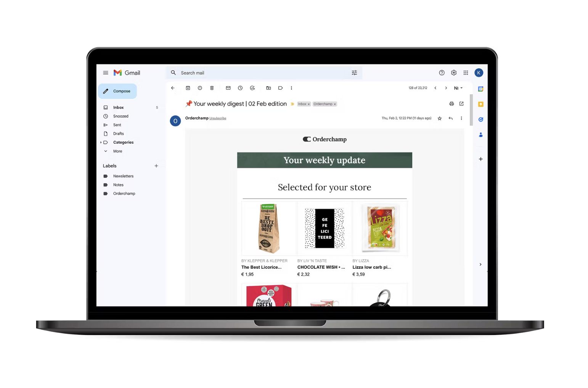Open the Move to folder icon
588x388 pixels.
coord(268,88)
